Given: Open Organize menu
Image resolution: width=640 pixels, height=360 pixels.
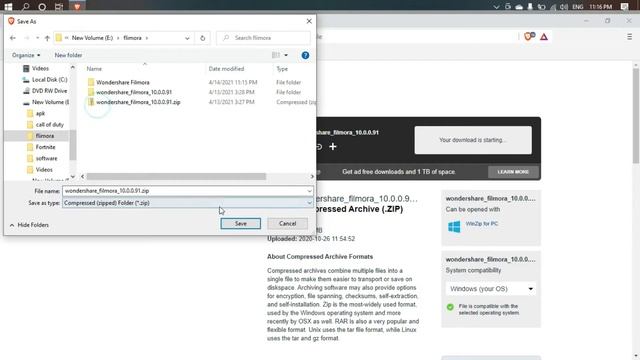Looking at the screenshot, I should (26, 55).
